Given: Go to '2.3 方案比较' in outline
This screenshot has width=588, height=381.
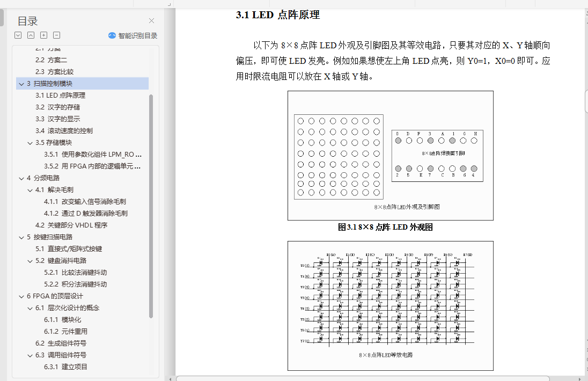Looking at the screenshot, I should pyautogui.click(x=54, y=71).
